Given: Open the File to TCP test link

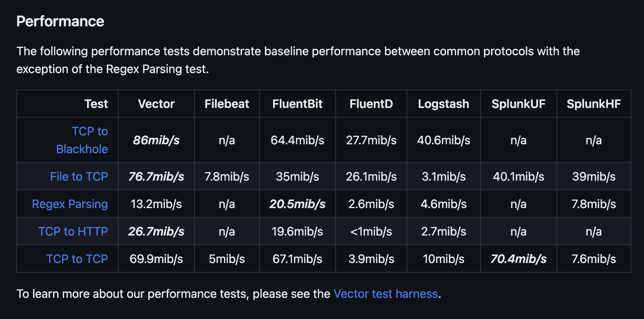Looking at the screenshot, I should (79, 177).
